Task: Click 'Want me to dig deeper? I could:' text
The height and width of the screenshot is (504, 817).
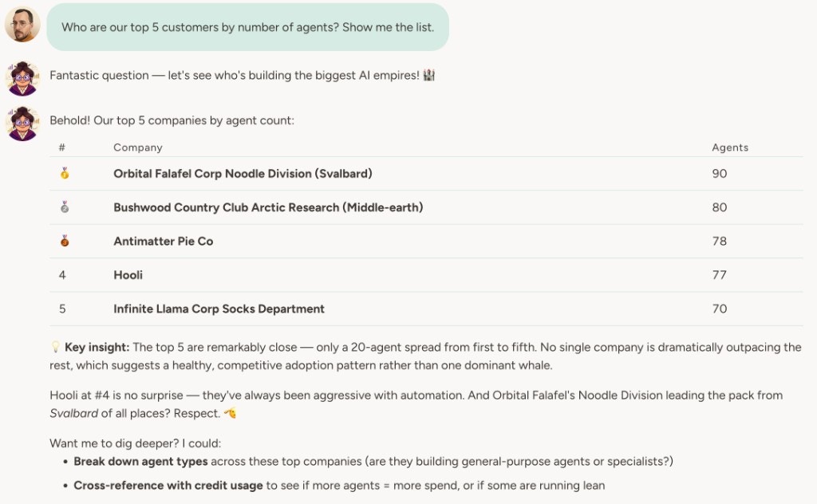Action: (x=136, y=443)
